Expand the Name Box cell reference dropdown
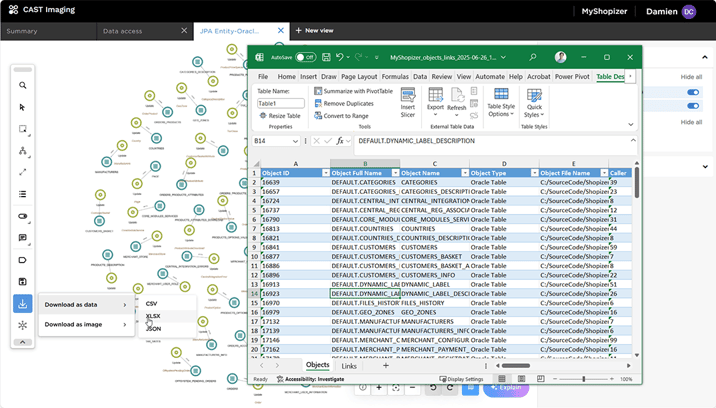 tap(295, 141)
